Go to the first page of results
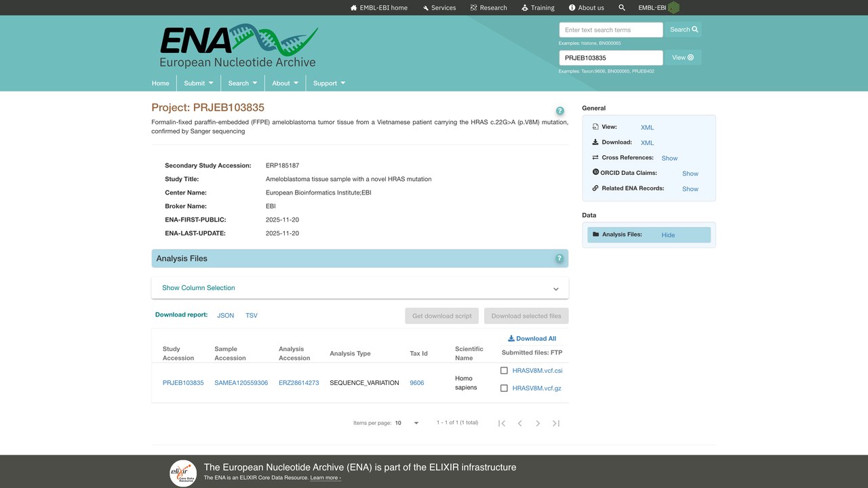Screen dimensions: 868x488 (x=502, y=423)
